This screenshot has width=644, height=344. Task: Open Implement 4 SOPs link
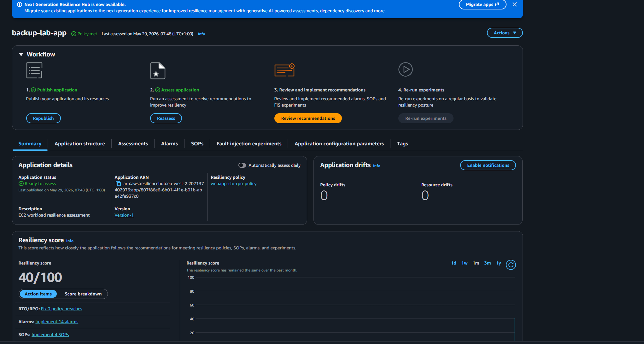(x=50, y=335)
